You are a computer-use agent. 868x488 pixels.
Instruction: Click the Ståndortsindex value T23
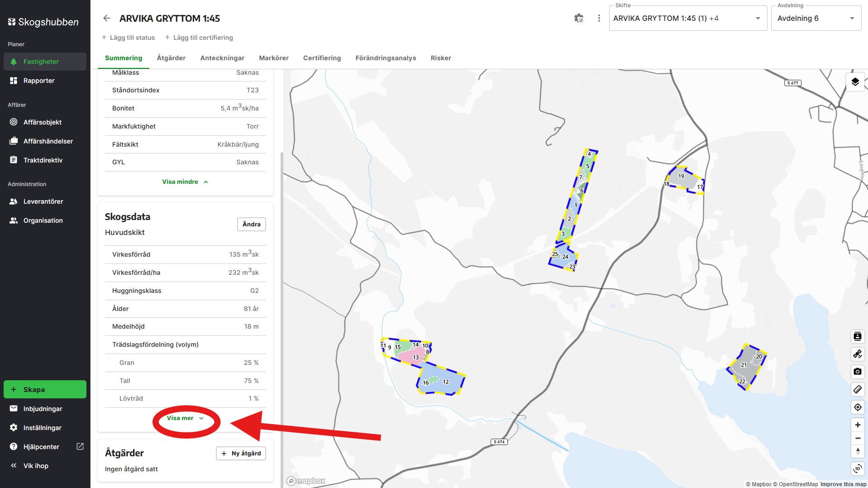[253, 90]
